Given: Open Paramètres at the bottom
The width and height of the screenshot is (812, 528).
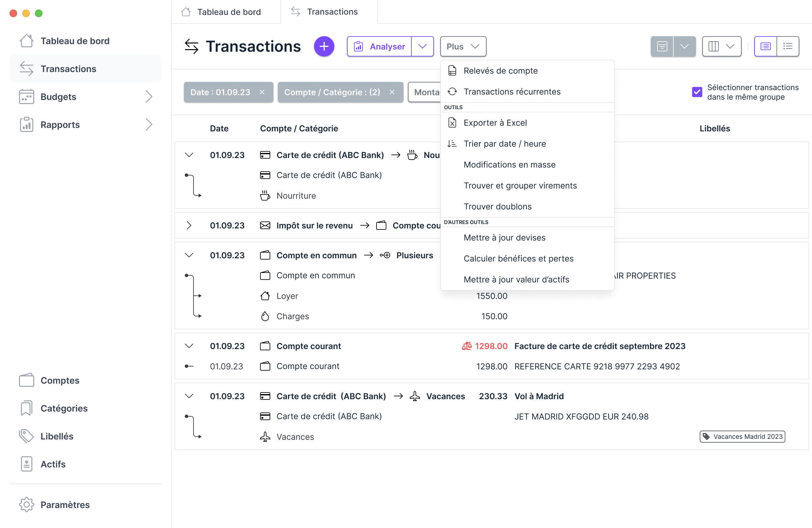Looking at the screenshot, I should [65, 505].
